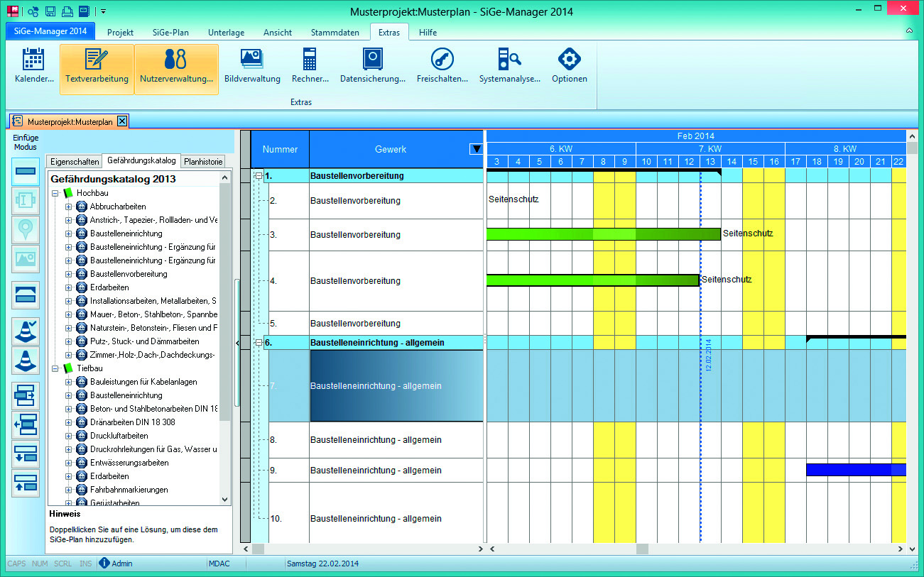Click the Gantt chart horizontal scrollbar thumb
This screenshot has width=924, height=577.
[x=642, y=549]
